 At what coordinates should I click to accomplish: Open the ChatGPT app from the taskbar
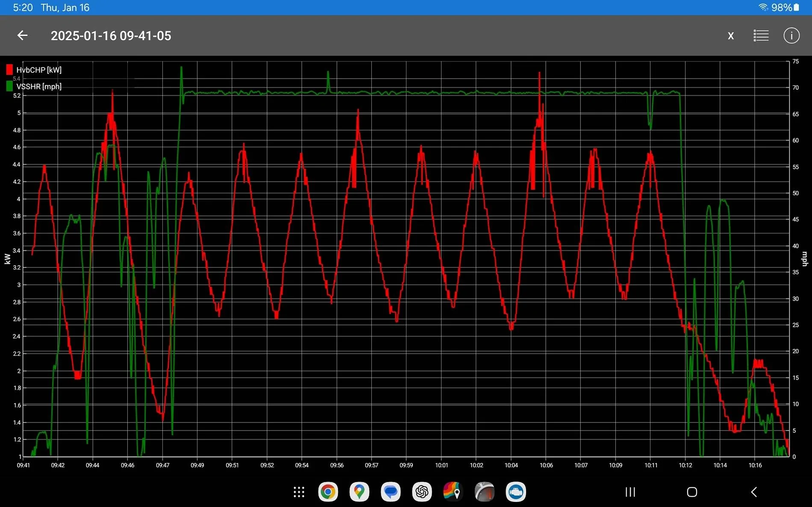[422, 492]
